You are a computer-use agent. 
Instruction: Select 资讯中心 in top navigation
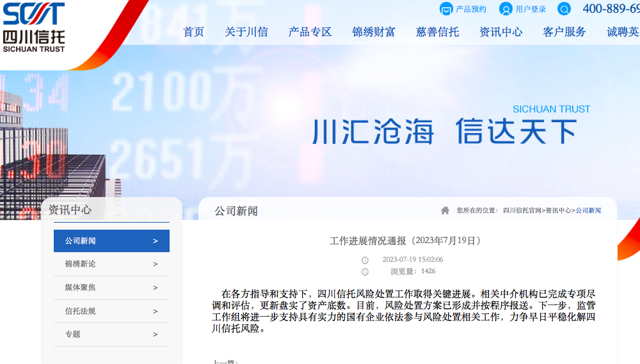(500, 32)
